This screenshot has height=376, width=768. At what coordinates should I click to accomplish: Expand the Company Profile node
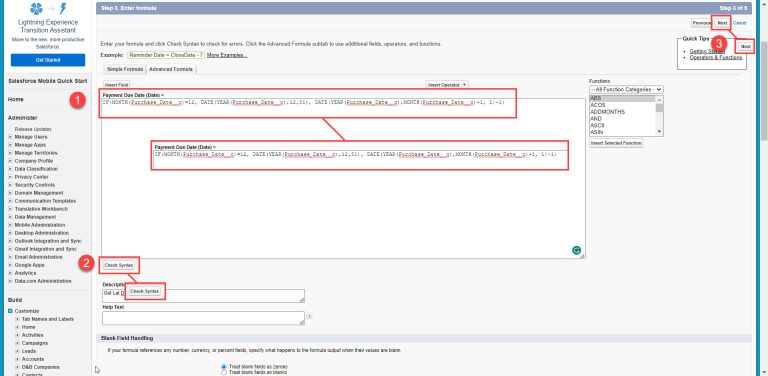pos(10,161)
